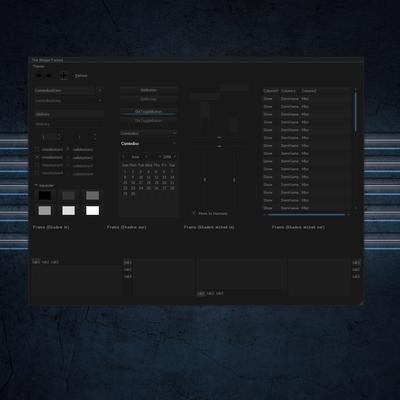This screenshot has width=400, height=400.
Task: Click the dimmed GtkToggleButton
Action: (x=148, y=121)
